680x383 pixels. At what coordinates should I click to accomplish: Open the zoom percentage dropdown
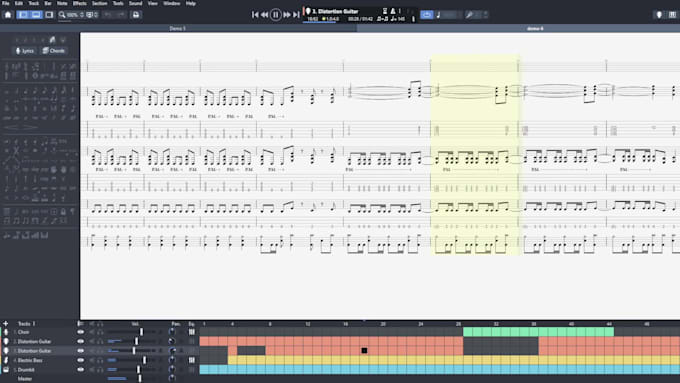pyautogui.click(x=75, y=15)
